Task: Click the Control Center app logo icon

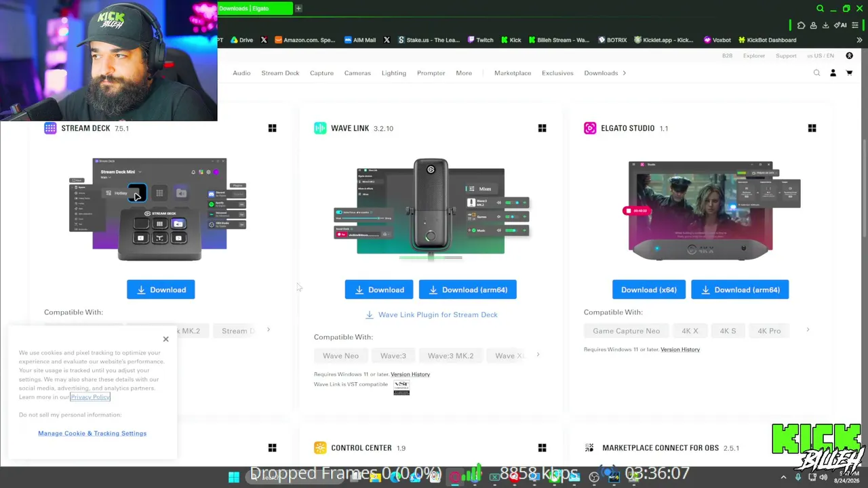Action: pos(320,447)
